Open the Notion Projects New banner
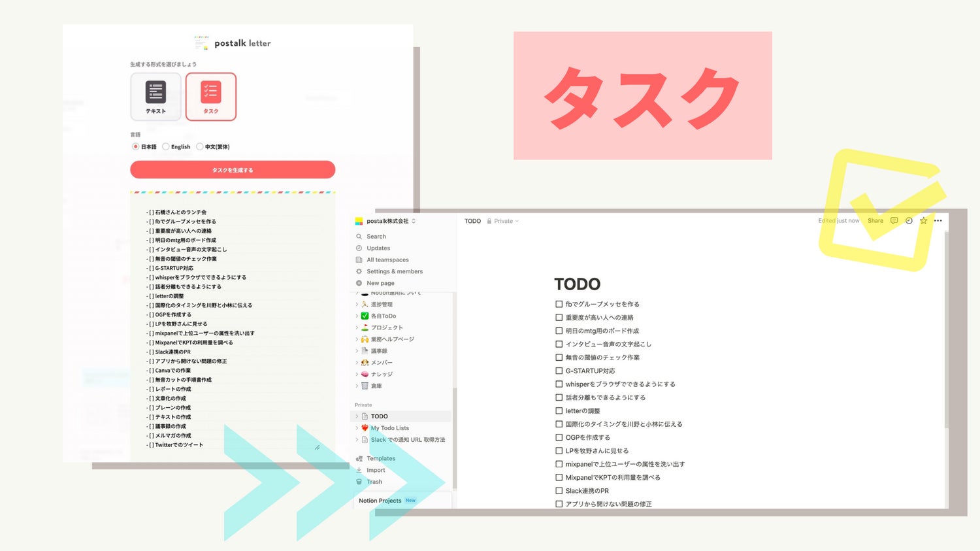 [x=404, y=501]
